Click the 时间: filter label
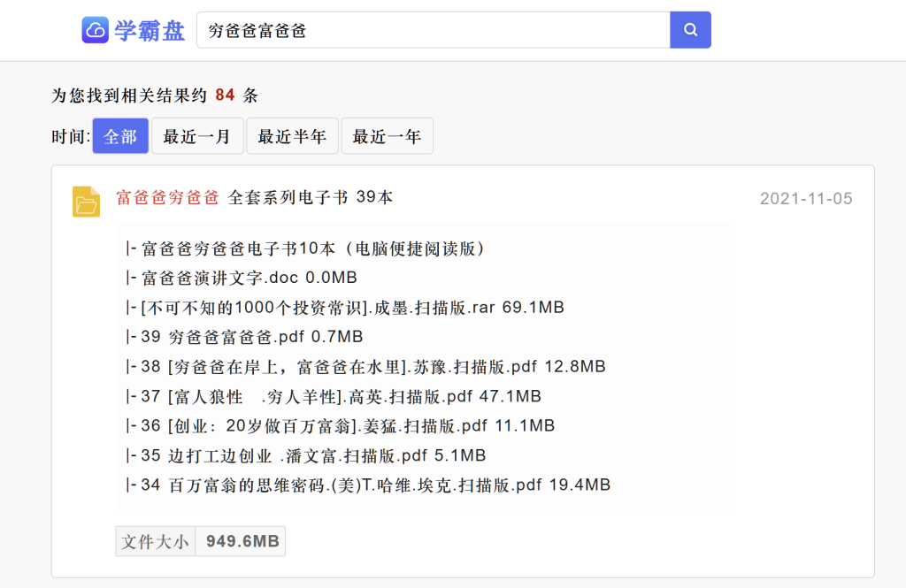 pos(71,137)
